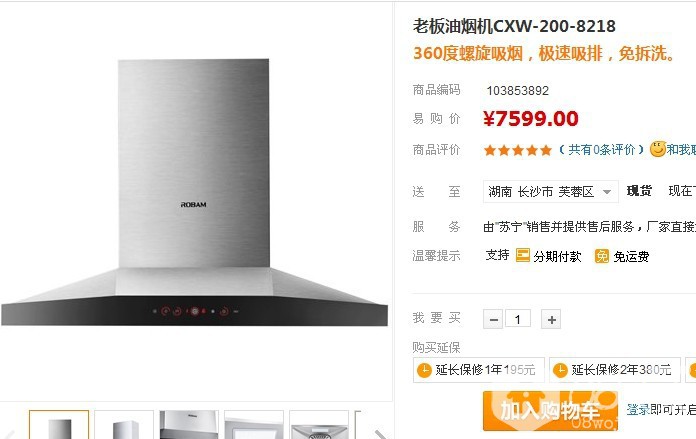Show next thumbnails with right arrow
Viewport: 696px width, 439px height.
click(380, 434)
